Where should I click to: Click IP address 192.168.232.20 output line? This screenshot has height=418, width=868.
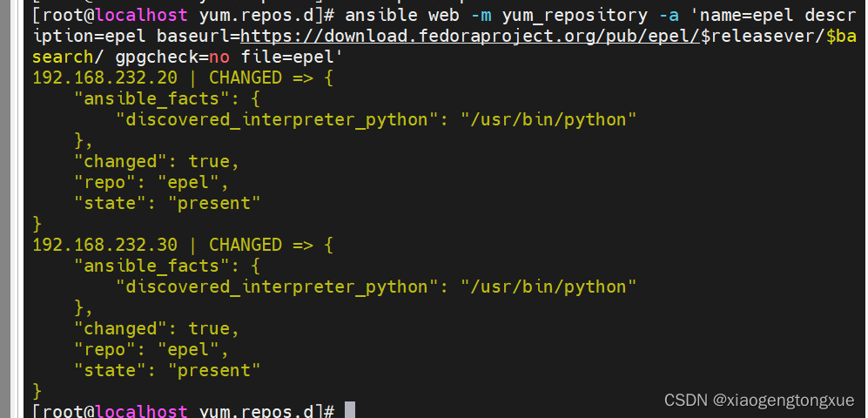tap(183, 78)
